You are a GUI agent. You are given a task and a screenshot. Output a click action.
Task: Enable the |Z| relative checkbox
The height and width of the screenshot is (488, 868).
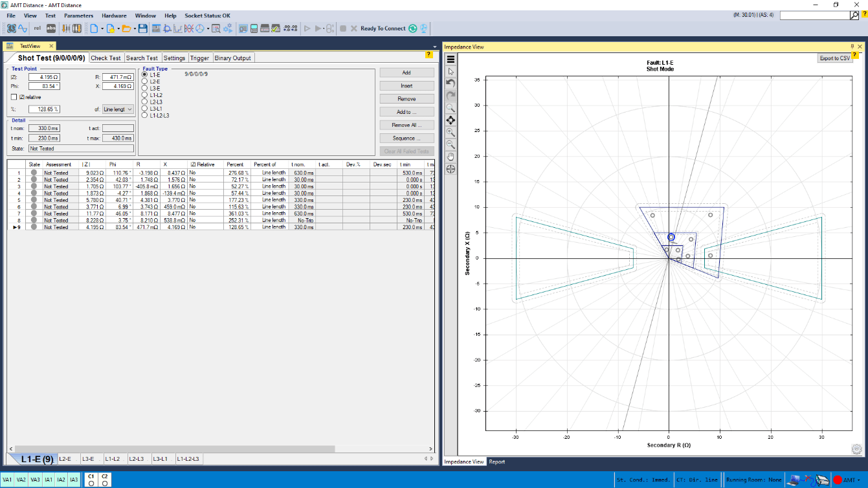14,97
